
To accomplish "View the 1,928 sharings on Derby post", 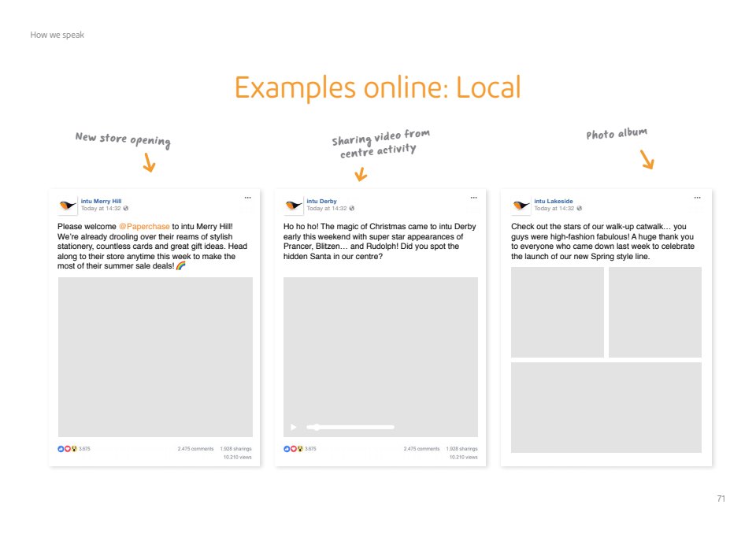I will [x=462, y=449].
